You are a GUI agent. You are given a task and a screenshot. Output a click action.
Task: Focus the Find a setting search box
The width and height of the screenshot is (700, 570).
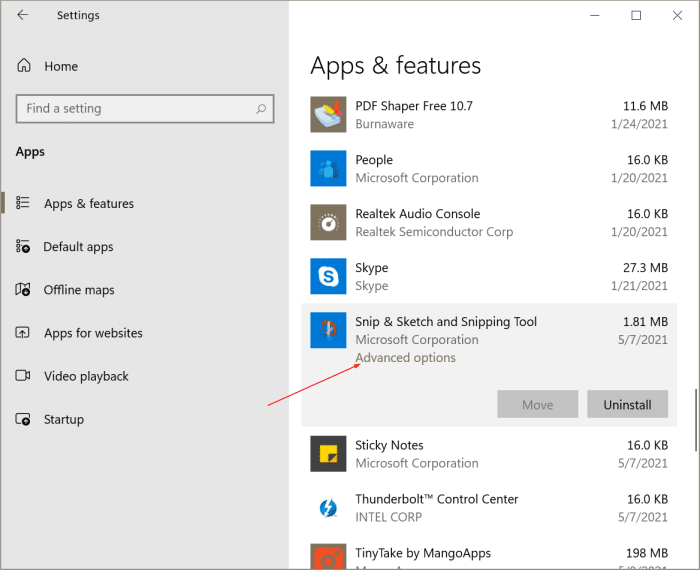pos(135,109)
